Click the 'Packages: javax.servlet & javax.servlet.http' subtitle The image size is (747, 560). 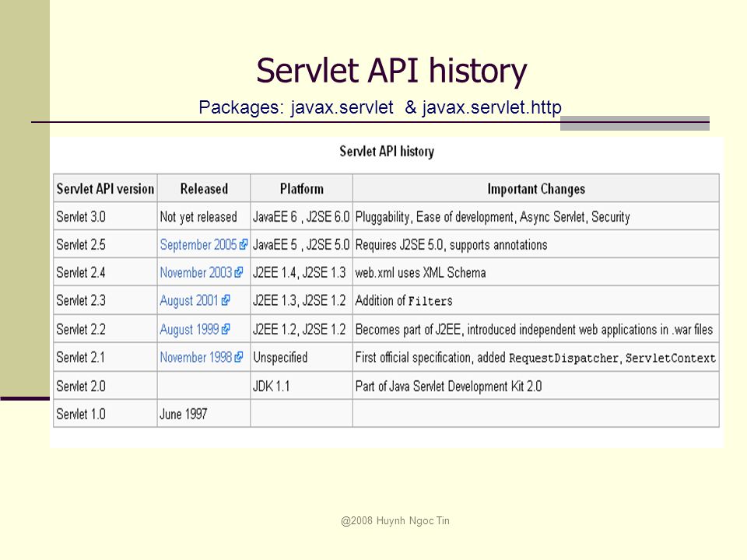point(380,107)
